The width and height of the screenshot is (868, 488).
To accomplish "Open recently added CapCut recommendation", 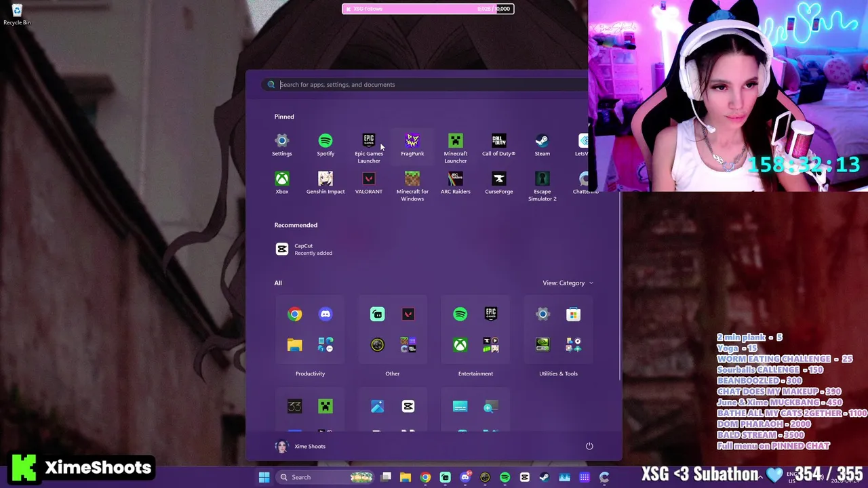I will 304,249.
